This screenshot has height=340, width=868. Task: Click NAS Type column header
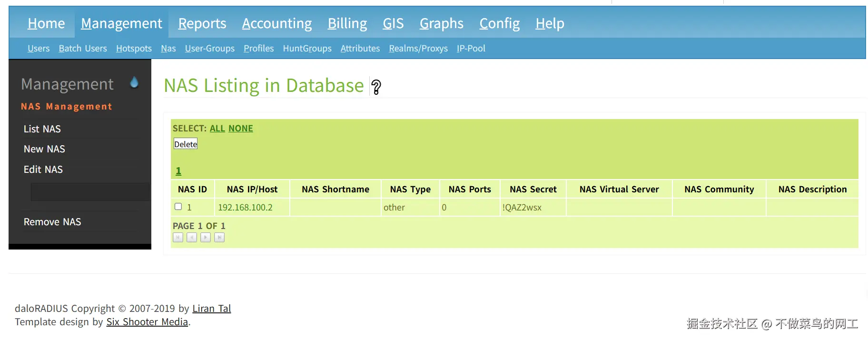(x=410, y=190)
